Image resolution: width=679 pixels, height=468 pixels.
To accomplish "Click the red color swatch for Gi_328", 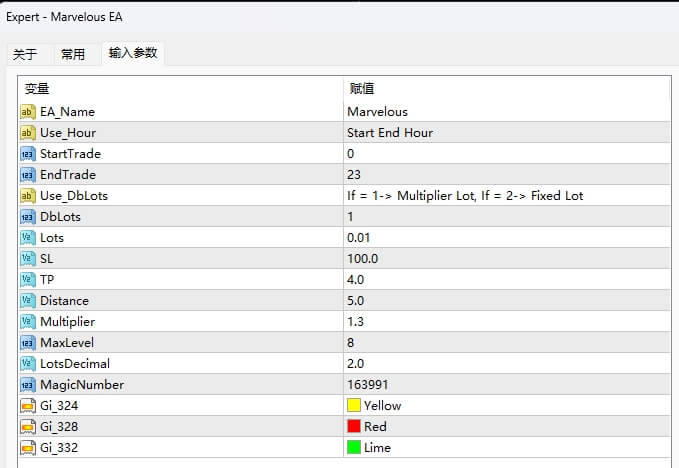I will pos(353,427).
